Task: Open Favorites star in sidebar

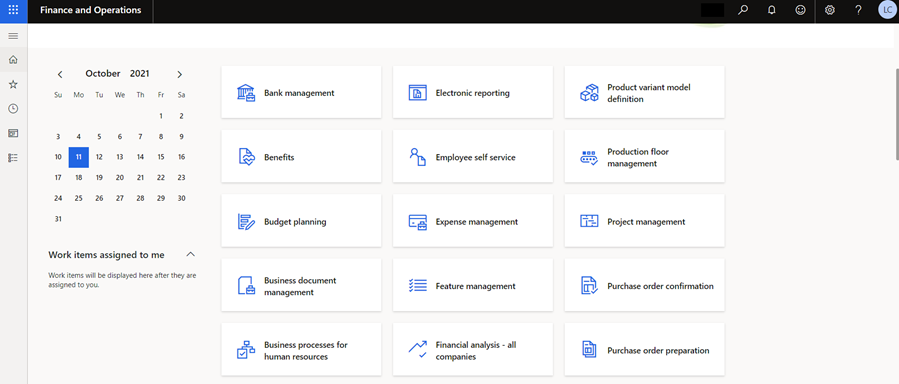Action: 13,84
